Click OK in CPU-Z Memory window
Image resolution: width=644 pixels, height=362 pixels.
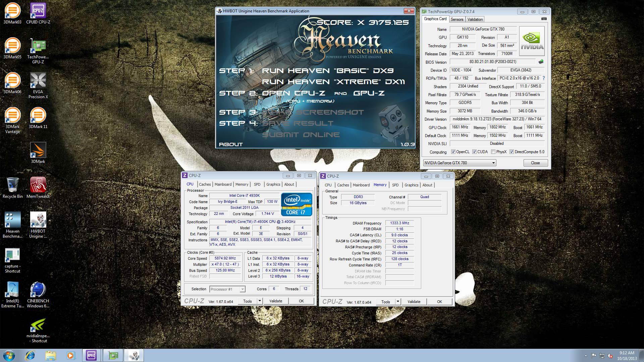coord(439,302)
